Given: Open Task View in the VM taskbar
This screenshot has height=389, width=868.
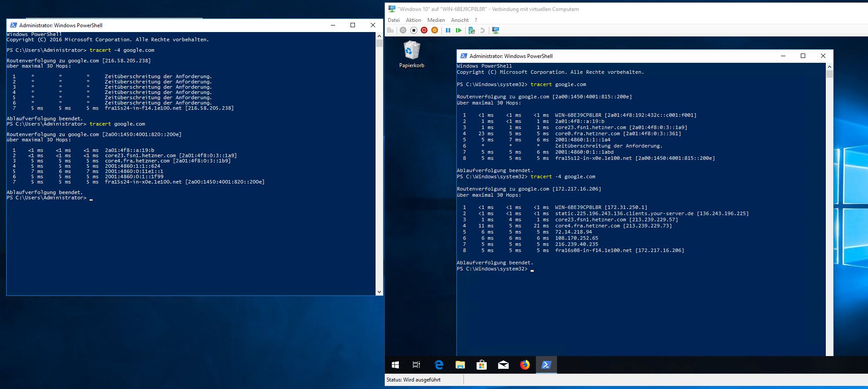Looking at the screenshot, I should click(416, 365).
